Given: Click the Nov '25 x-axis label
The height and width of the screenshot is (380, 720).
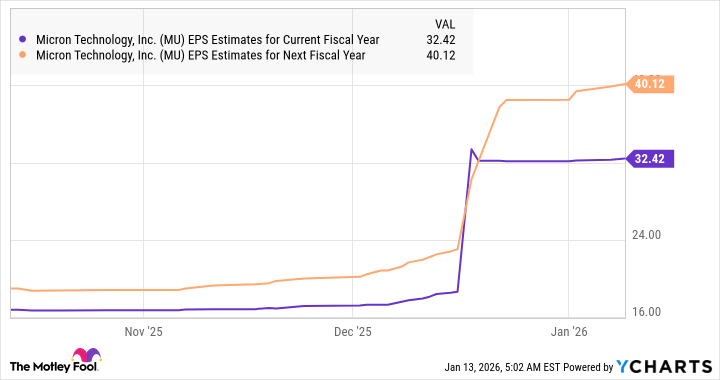Looking at the screenshot, I should [143, 331].
